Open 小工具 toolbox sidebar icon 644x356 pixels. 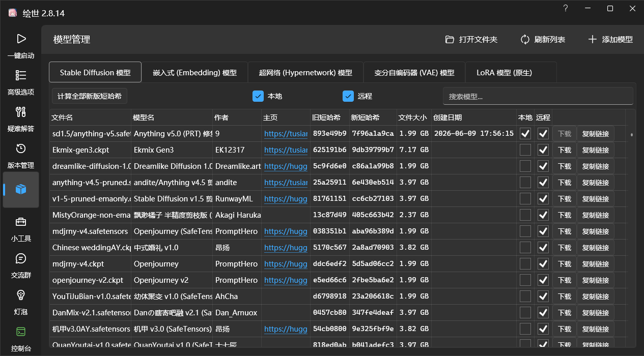(21, 222)
